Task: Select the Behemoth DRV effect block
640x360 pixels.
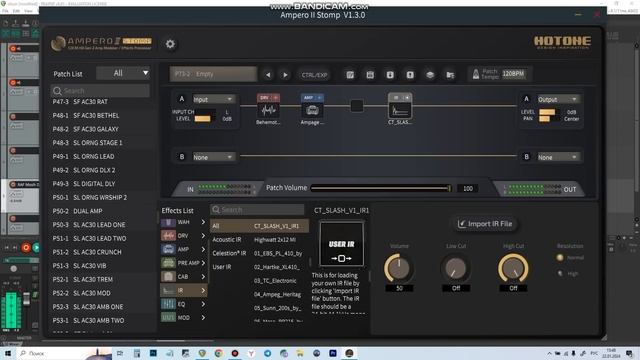Action: coord(268,110)
